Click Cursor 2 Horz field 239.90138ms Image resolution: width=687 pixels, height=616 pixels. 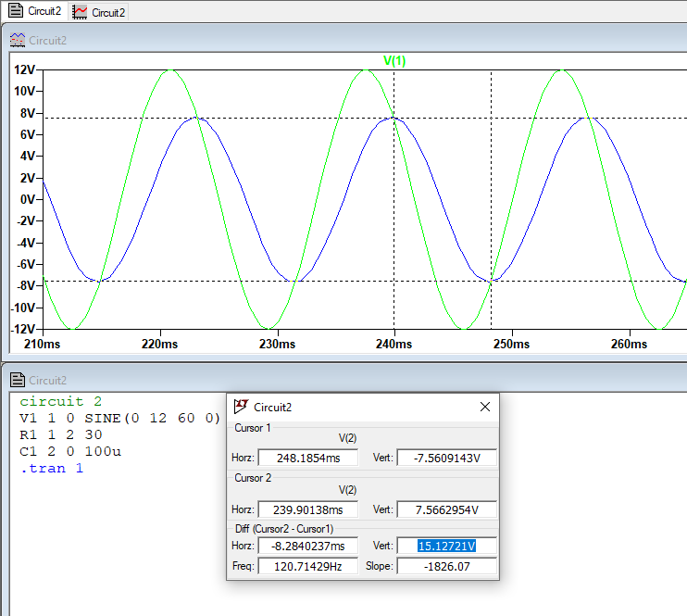coord(306,509)
